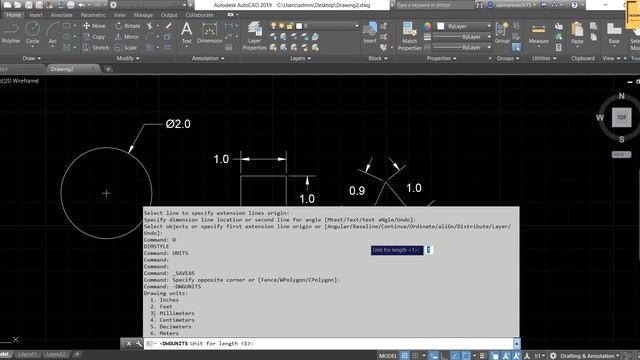Select the Dimension tool
This screenshot has width=640, height=360.
[x=209, y=33]
